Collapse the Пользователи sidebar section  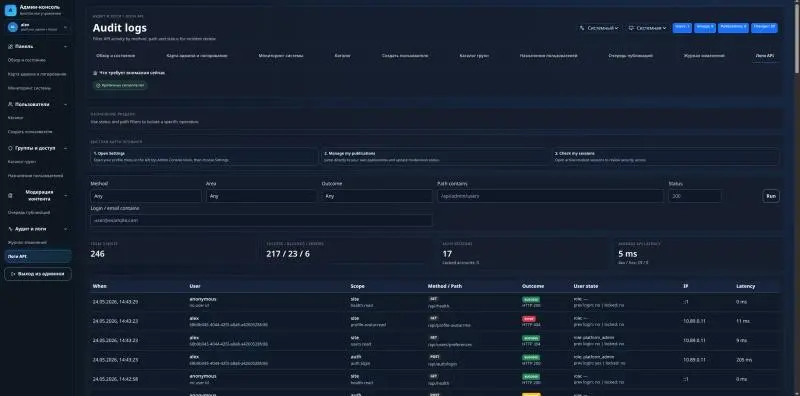(65, 104)
